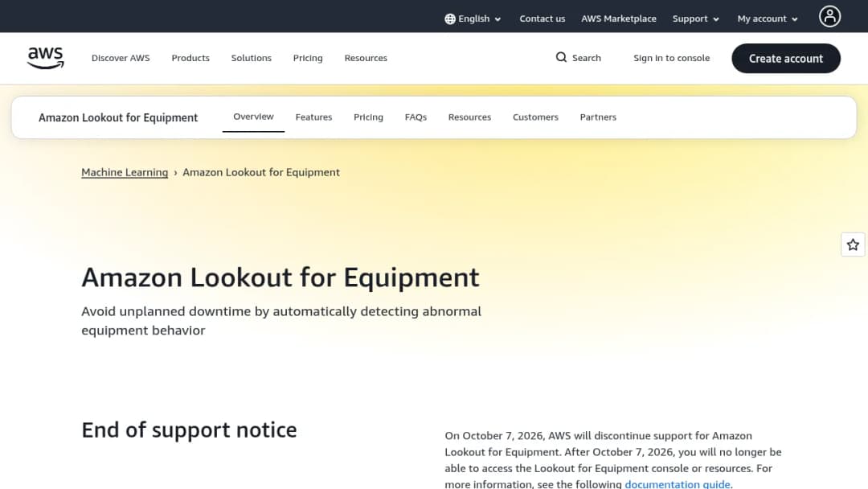This screenshot has width=868, height=489.
Task: Open the Products menu
Action: [x=190, y=58]
